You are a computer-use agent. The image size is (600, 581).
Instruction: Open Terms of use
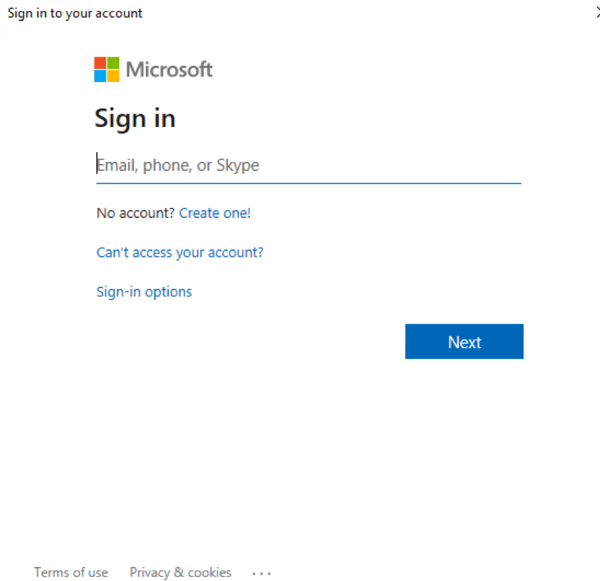click(71, 572)
